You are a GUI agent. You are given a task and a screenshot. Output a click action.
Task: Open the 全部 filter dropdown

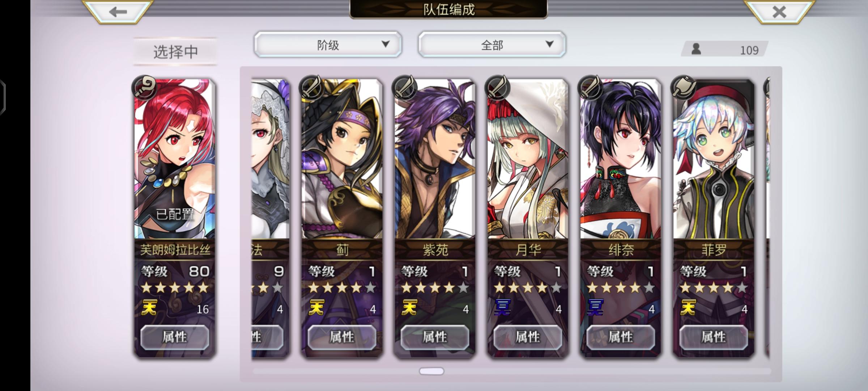point(492,44)
